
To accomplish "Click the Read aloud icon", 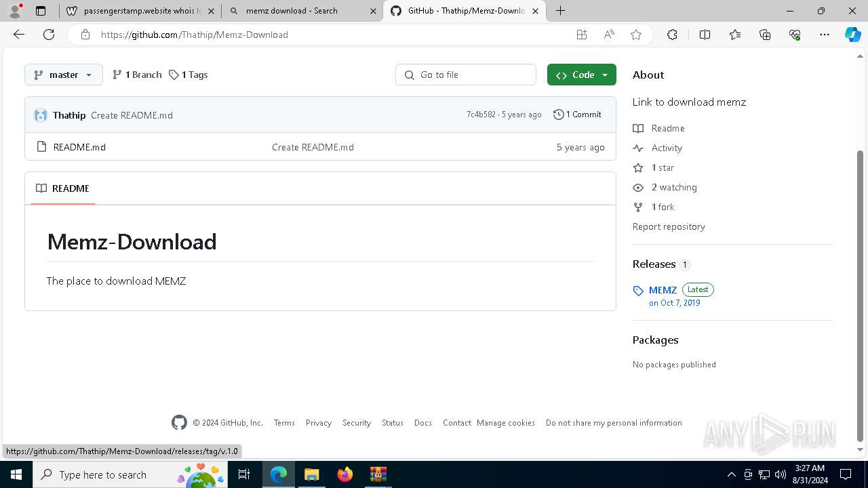I will pos(609,35).
